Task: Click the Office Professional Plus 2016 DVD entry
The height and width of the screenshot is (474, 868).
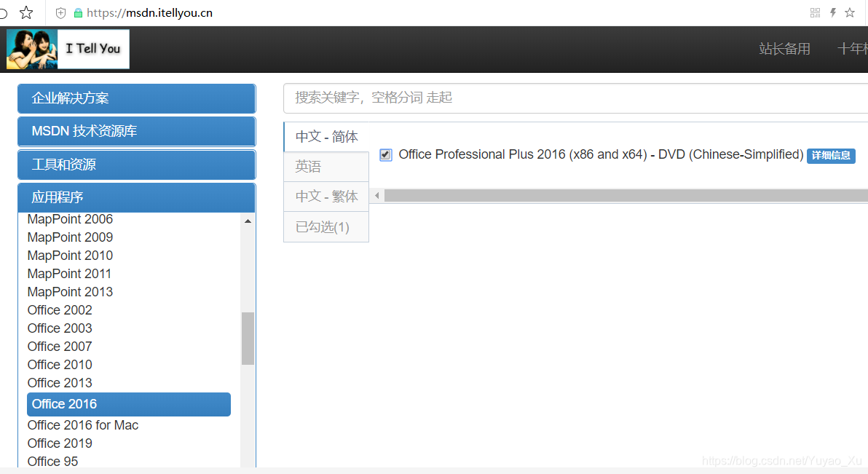Action: click(601, 154)
